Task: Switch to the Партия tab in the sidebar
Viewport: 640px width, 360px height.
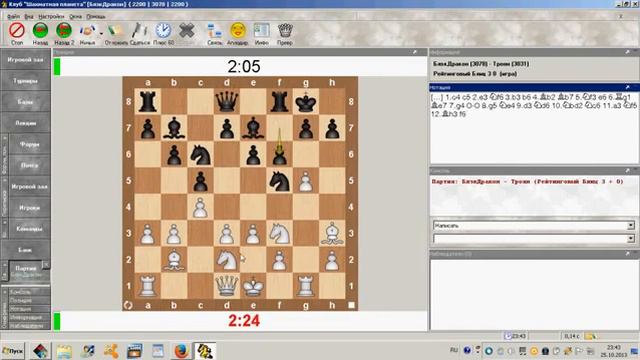Action: tap(26, 270)
